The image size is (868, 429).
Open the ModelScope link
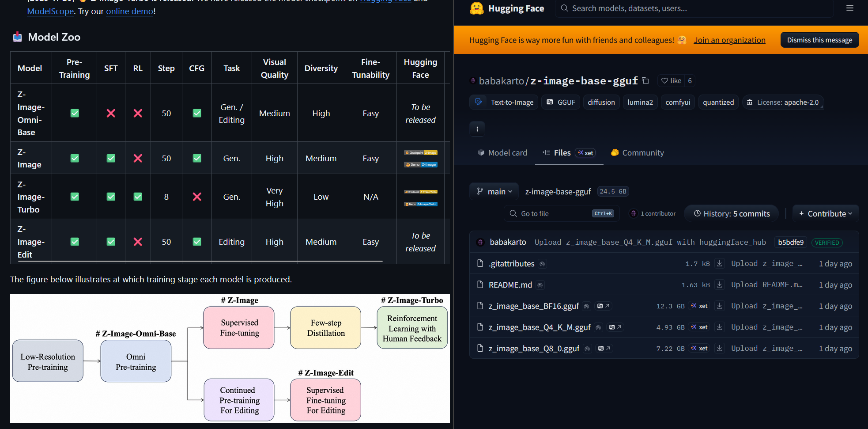[50, 11]
